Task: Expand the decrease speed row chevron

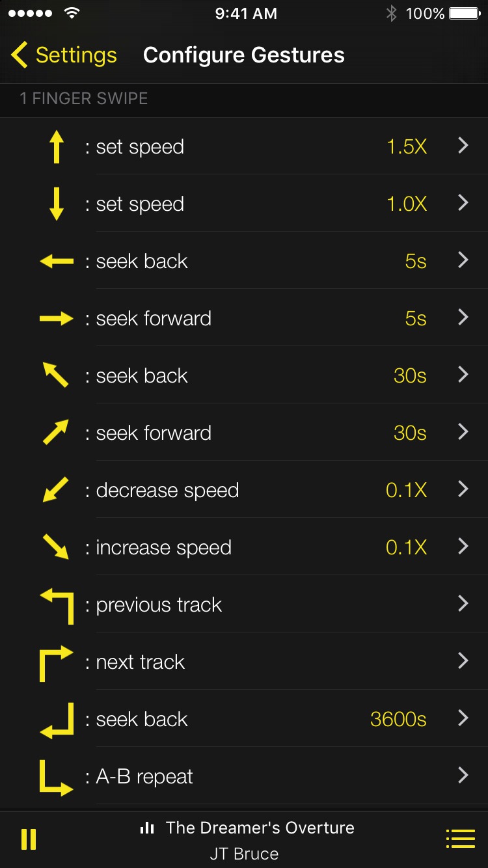Action: coord(463,489)
